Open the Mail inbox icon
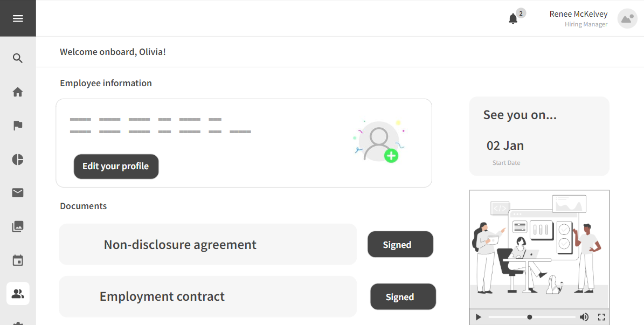Viewport: 644px width, 325px height. pos(18,192)
